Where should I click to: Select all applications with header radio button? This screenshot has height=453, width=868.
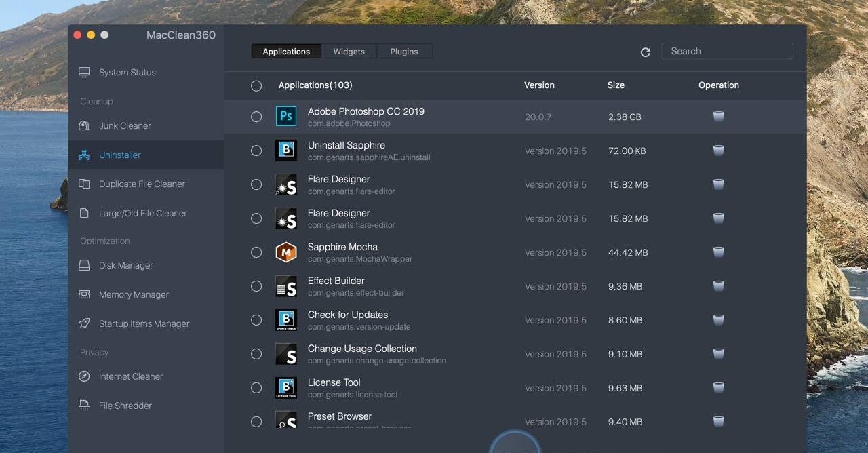[256, 85]
